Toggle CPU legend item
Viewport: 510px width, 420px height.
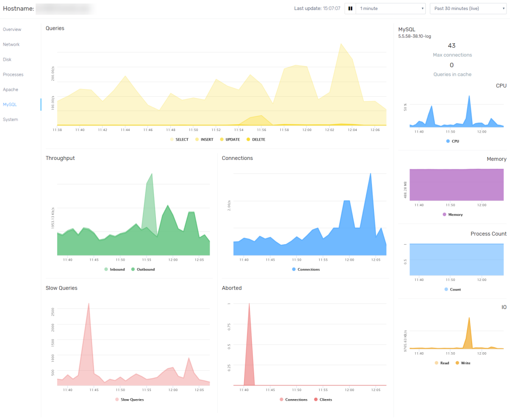(453, 141)
